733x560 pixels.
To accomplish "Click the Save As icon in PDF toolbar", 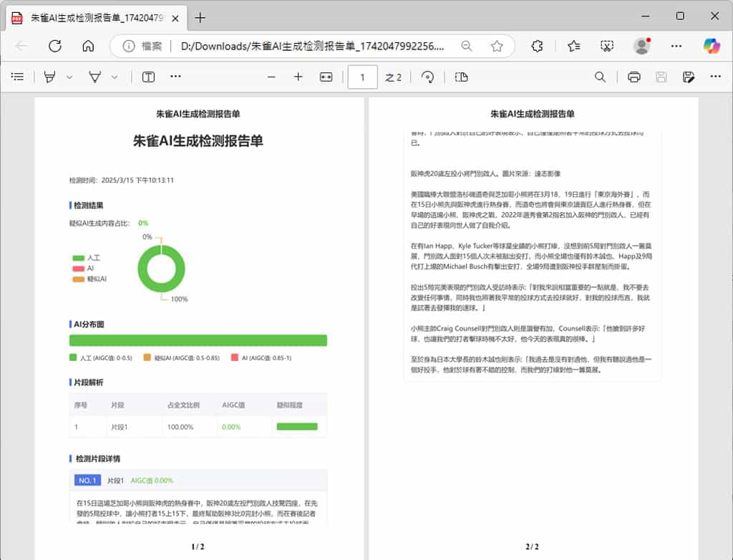I will tap(689, 77).
